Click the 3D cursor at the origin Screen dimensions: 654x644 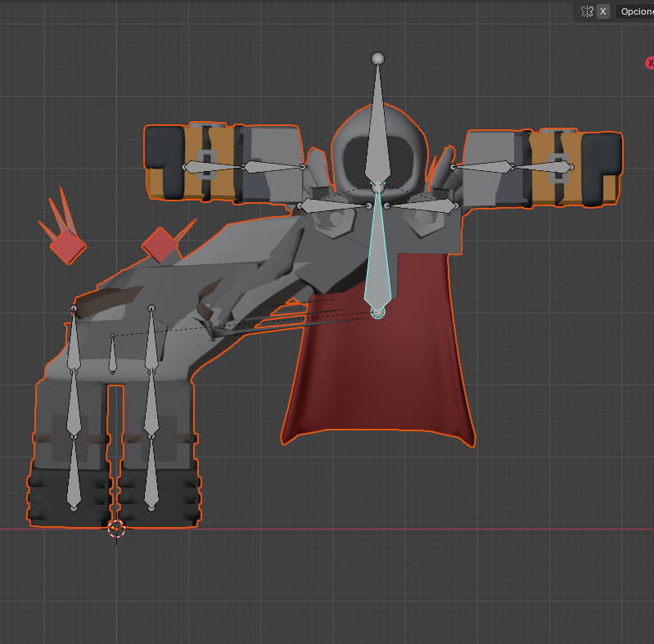click(116, 529)
